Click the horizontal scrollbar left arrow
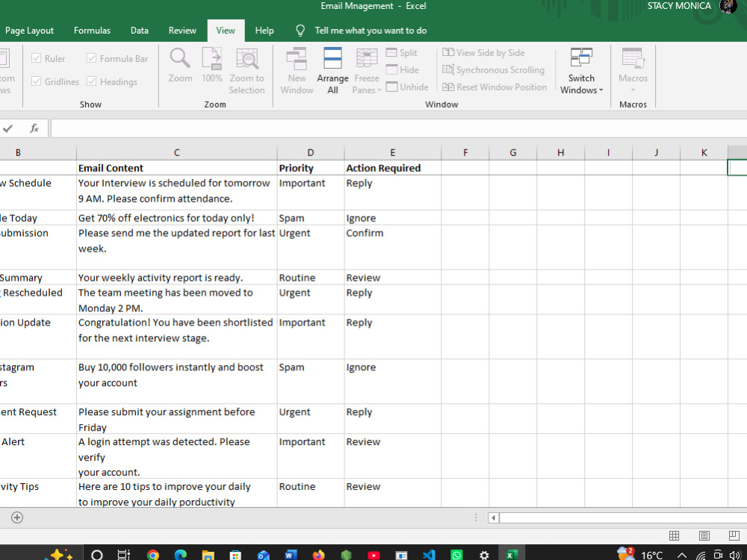The height and width of the screenshot is (560, 747). (494, 517)
